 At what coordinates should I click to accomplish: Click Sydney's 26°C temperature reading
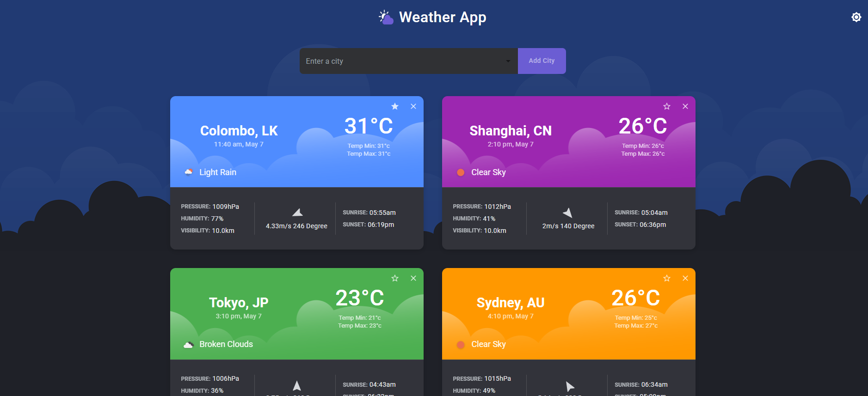pos(636,298)
